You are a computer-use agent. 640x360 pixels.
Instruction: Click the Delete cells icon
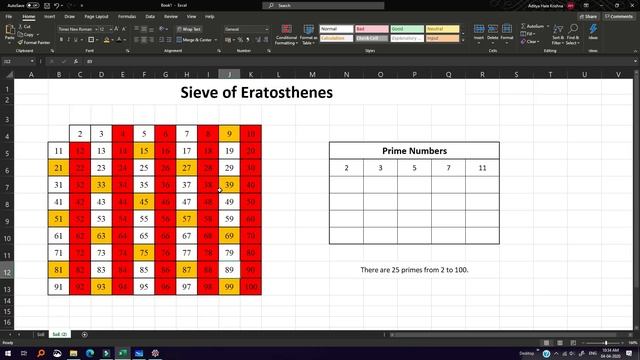(x=493, y=29)
